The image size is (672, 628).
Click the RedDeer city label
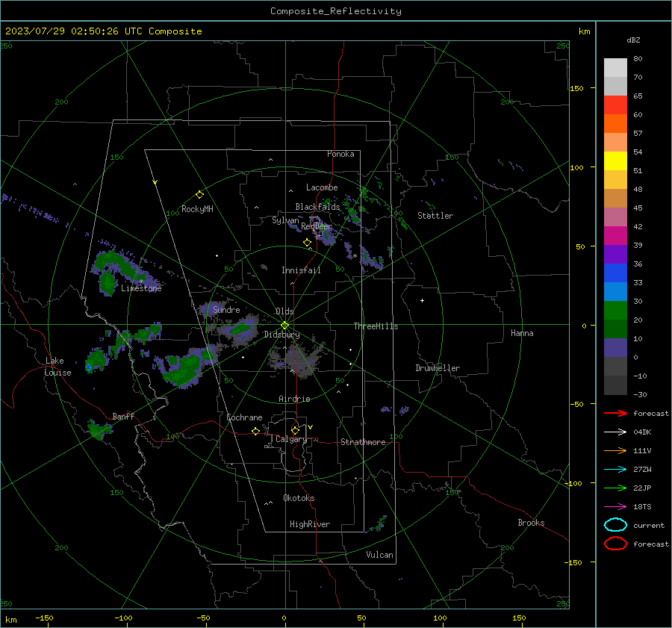(317, 226)
